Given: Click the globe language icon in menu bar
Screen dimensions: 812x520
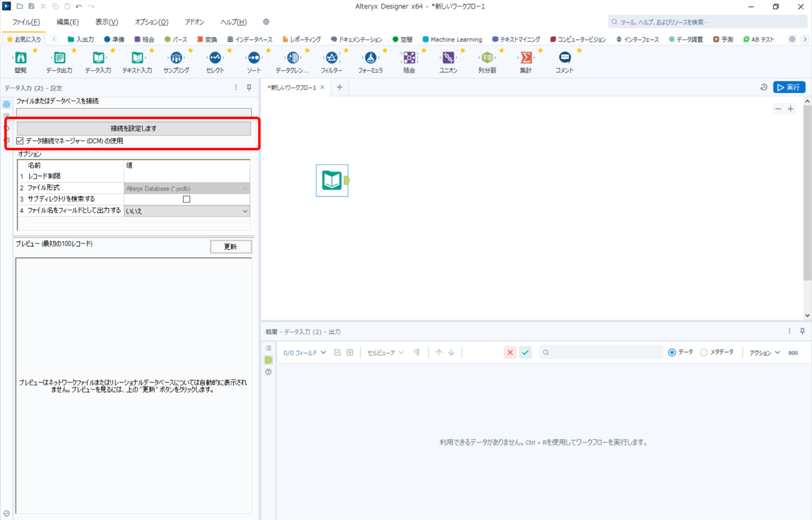Looking at the screenshot, I should pos(266,22).
